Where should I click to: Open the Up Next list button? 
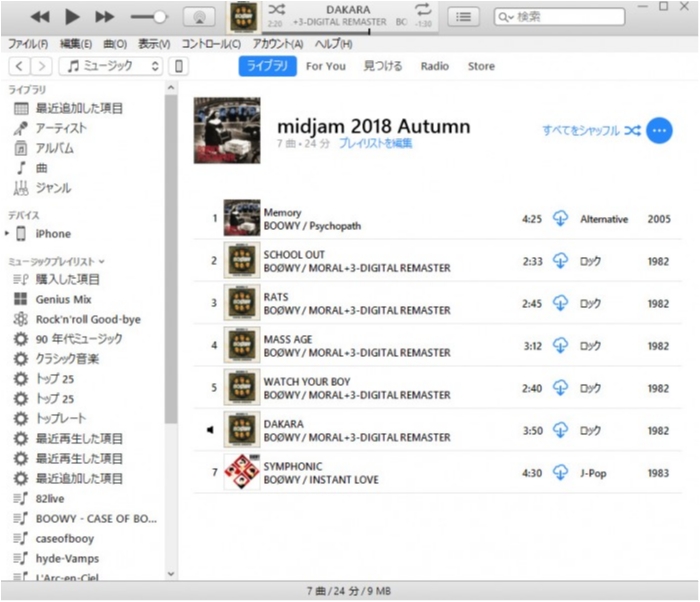pyautogui.click(x=463, y=17)
